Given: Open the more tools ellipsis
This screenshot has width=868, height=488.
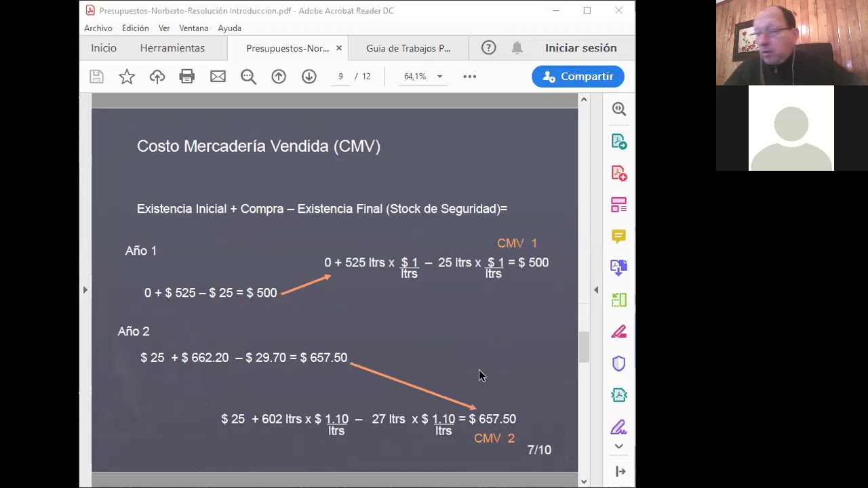Looking at the screenshot, I should 469,77.
